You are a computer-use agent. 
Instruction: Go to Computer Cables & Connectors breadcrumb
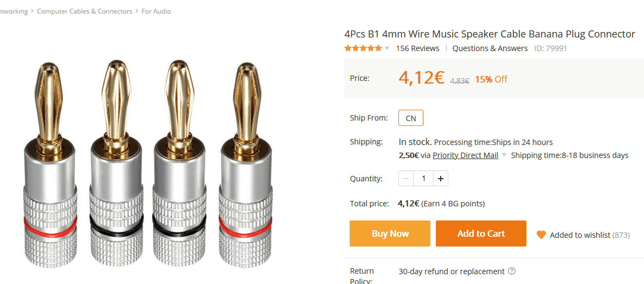click(85, 11)
